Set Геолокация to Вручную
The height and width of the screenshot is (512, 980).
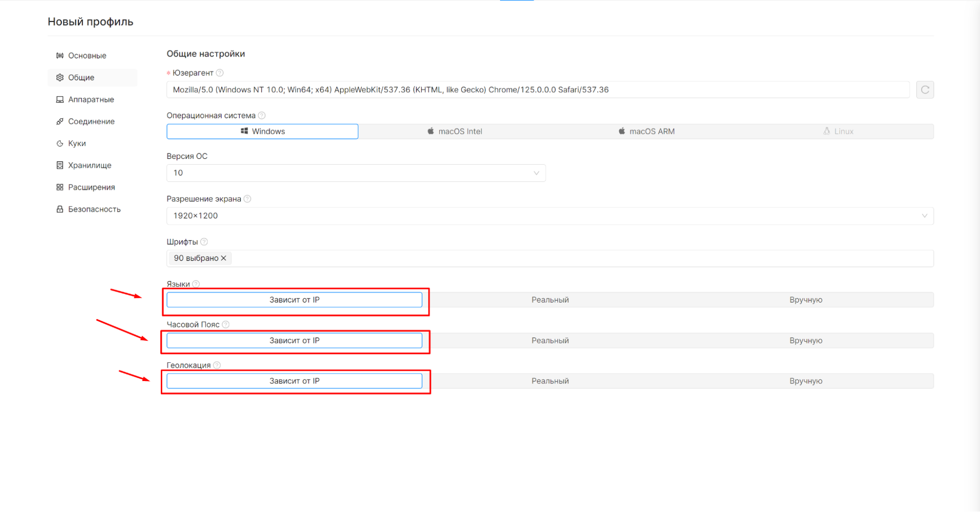[805, 381]
